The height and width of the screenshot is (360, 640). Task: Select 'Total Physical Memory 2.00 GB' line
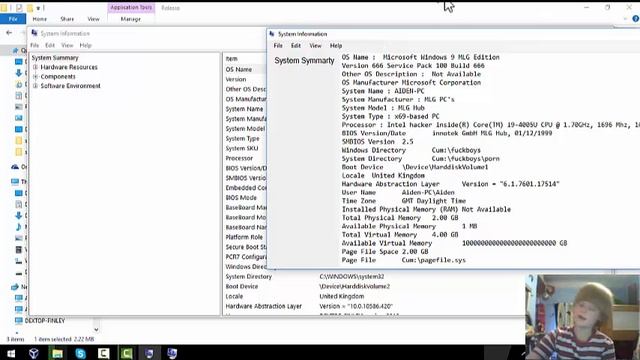tap(400, 218)
